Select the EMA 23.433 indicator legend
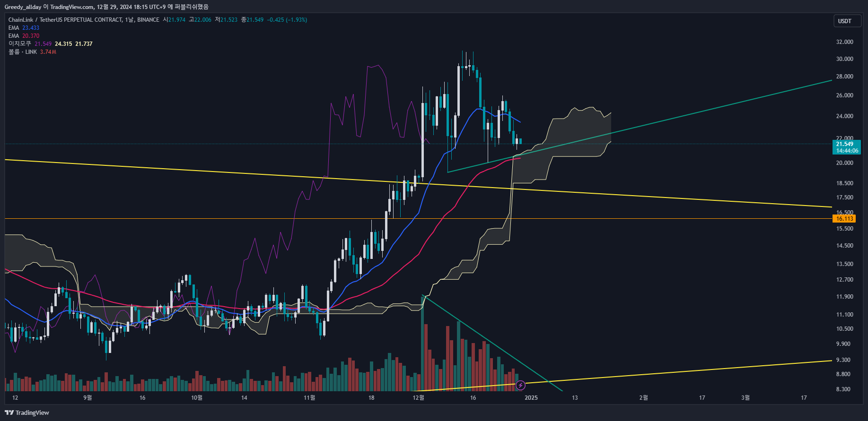 pyautogui.click(x=24, y=28)
